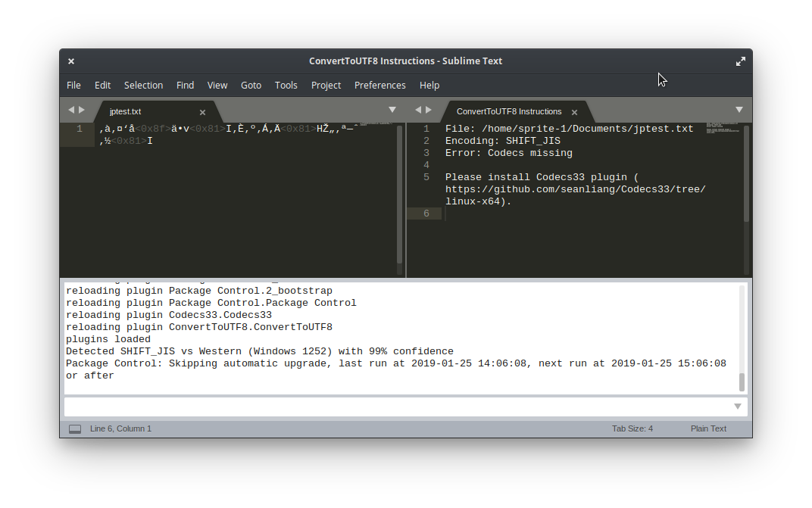Select the jptest.txt tab

pyautogui.click(x=125, y=111)
